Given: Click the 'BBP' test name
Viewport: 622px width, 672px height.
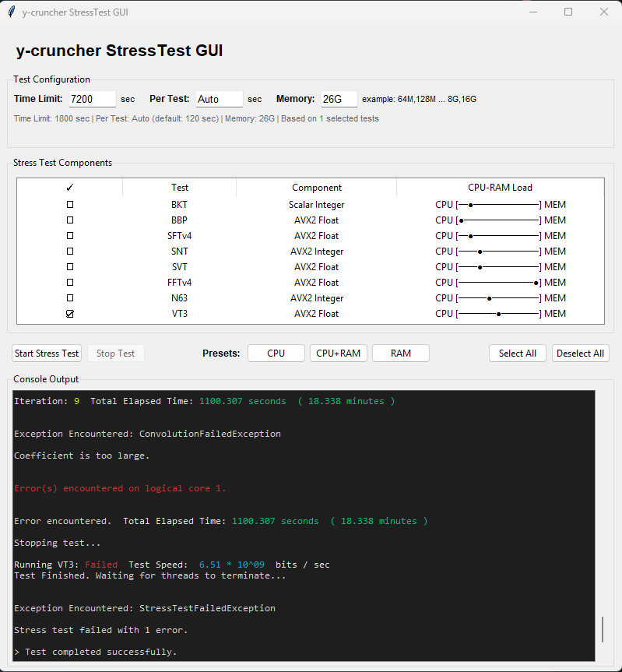Looking at the screenshot, I should click(180, 220).
